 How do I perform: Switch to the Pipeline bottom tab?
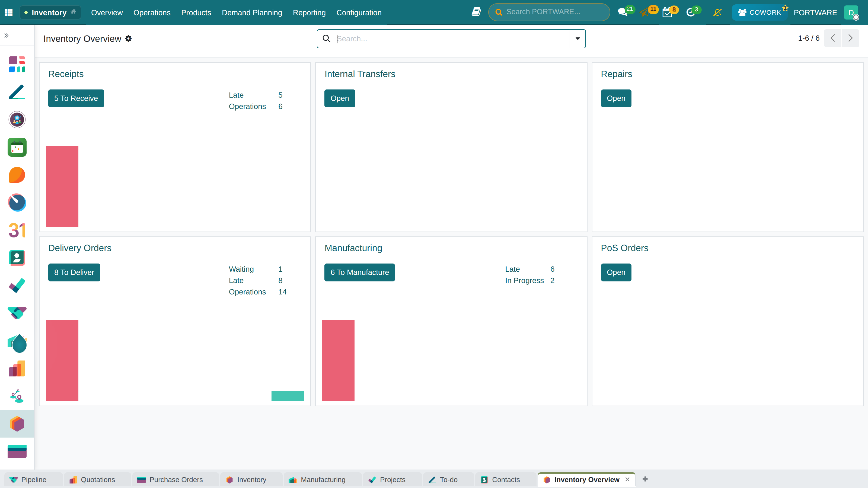click(33, 480)
